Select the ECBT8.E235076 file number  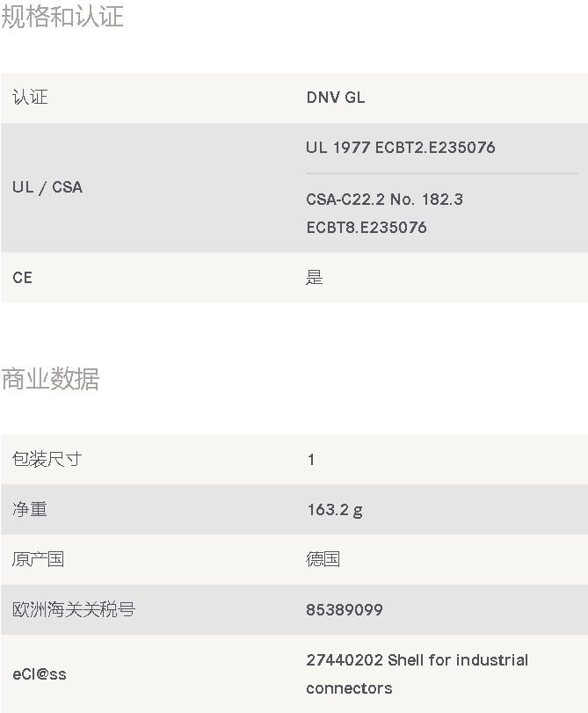click(367, 228)
